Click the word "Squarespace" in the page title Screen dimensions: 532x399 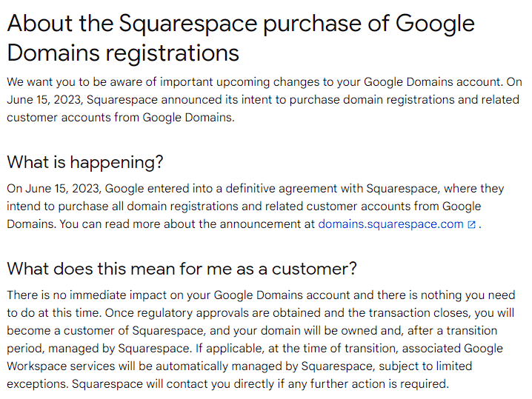tap(192, 23)
